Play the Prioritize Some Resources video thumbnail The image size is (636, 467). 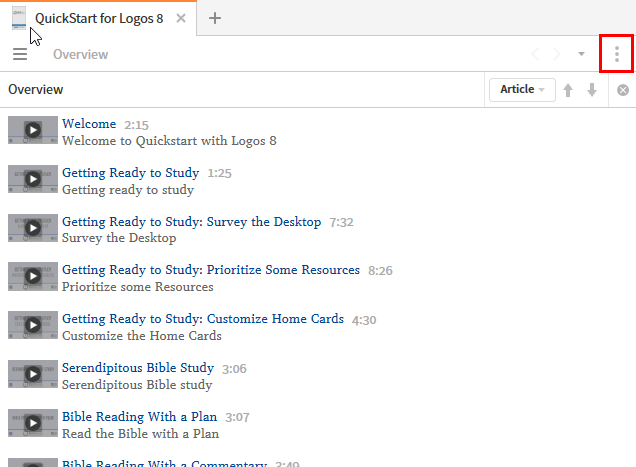pyautogui.click(x=33, y=276)
